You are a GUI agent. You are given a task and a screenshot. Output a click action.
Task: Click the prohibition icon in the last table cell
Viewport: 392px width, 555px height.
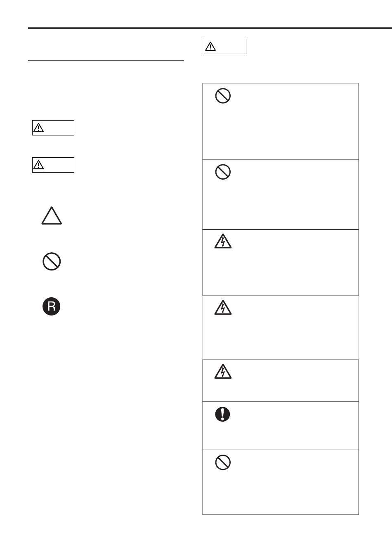pos(223,462)
